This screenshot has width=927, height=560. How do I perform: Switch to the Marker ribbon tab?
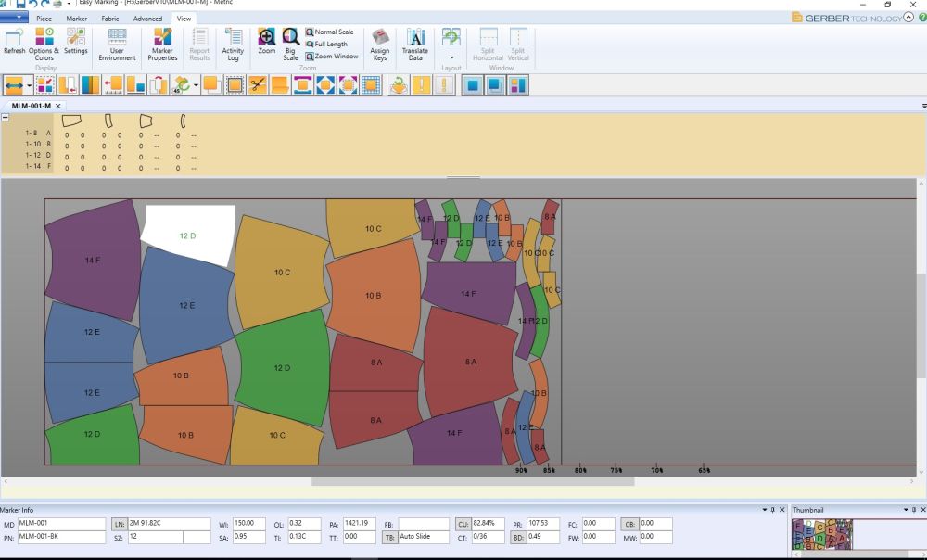76,19
